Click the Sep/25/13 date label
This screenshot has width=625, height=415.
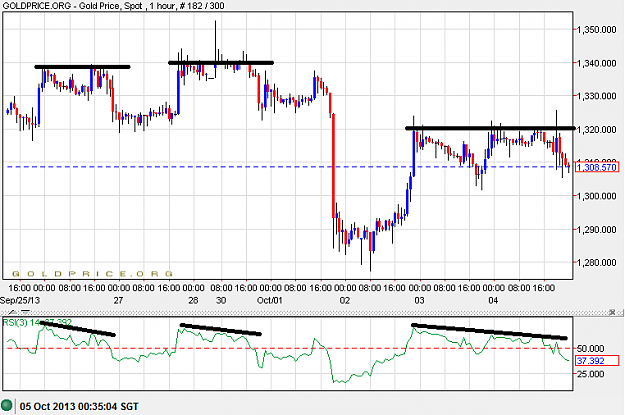coord(20,300)
